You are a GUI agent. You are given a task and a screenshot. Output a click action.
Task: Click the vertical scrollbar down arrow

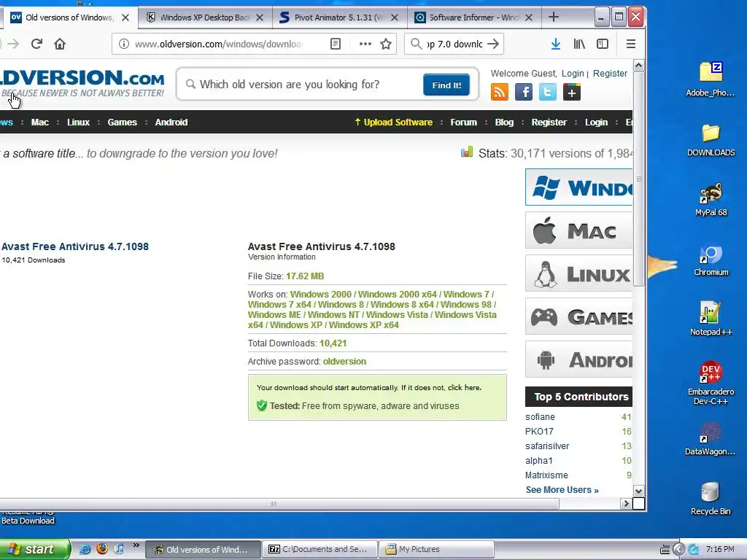[x=638, y=491]
